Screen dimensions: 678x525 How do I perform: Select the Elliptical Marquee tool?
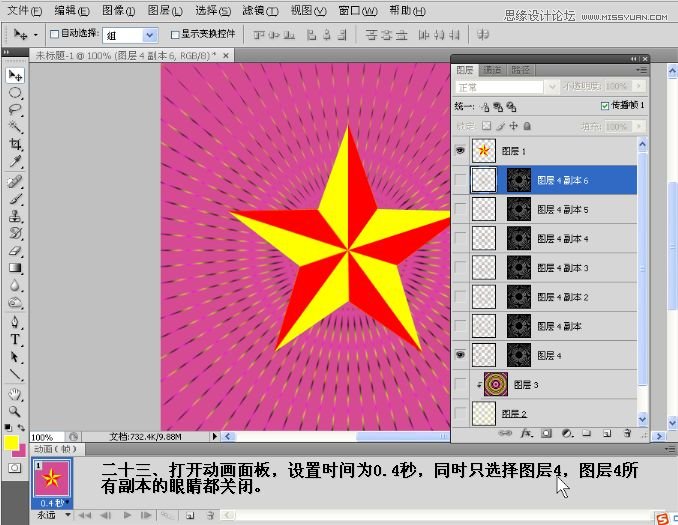[15, 93]
